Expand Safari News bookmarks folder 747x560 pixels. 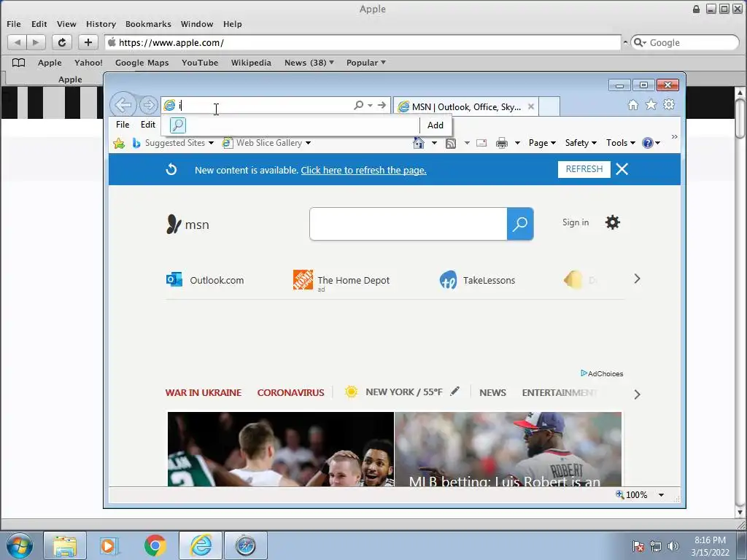pos(309,63)
